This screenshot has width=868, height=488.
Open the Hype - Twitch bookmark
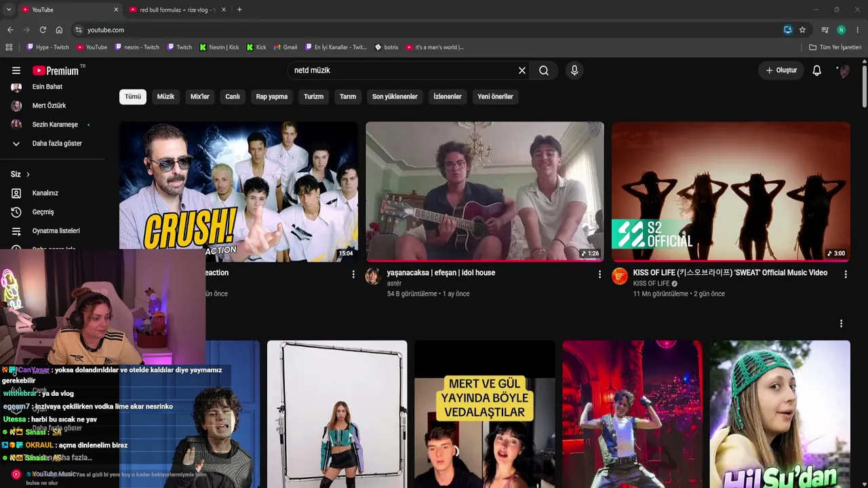[47, 47]
